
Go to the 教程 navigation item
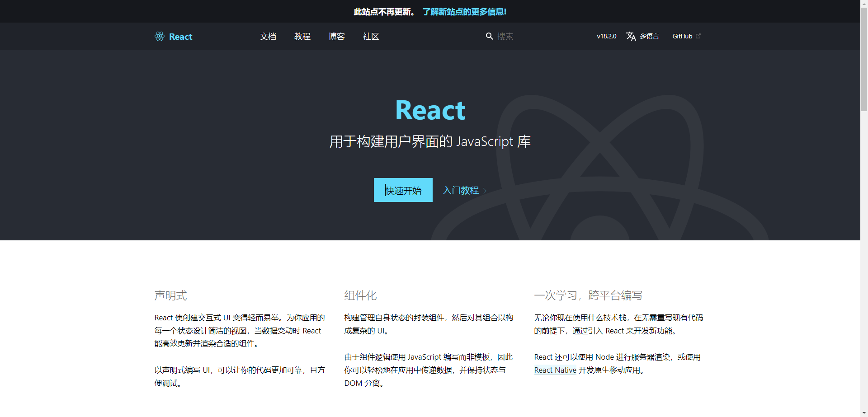click(x=302, y=37)
